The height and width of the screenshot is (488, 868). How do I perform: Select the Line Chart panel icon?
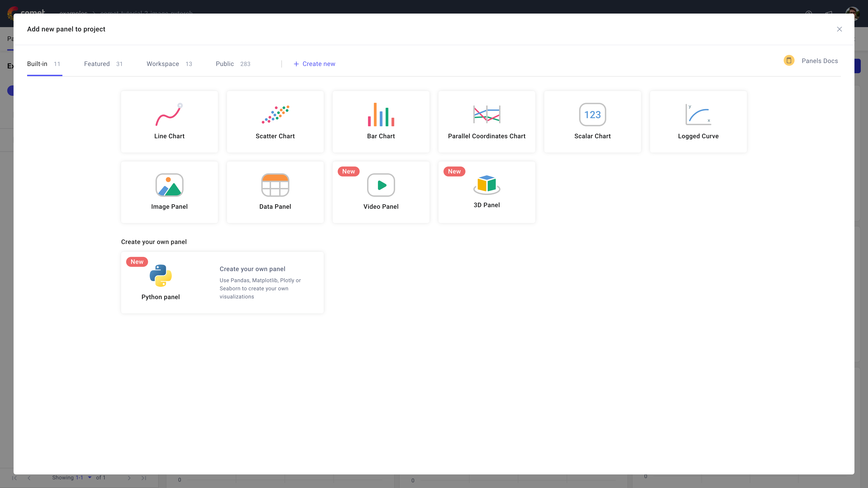pyautogui.click(x=169, y=115)
